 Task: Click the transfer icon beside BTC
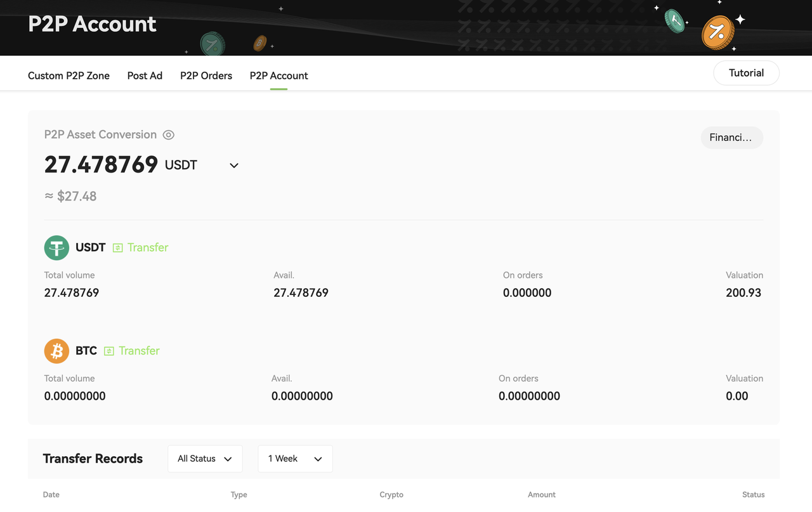(109, 351)
